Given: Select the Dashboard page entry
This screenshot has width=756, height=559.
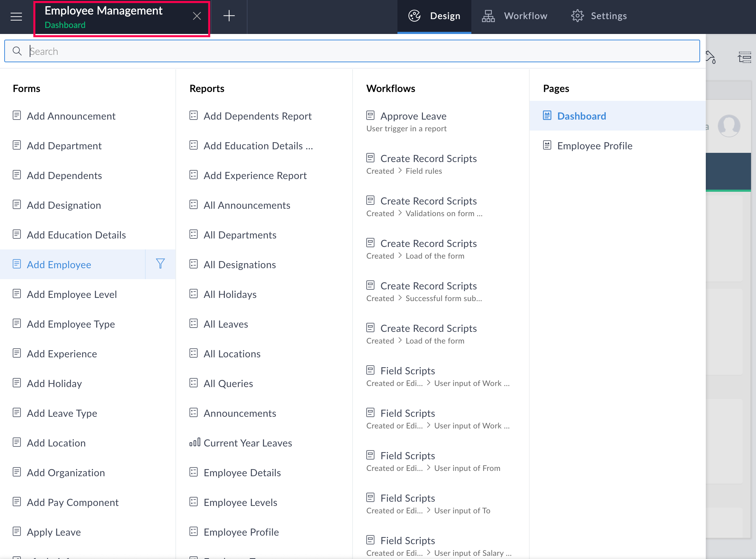Looking at the screenshot, I should point(581,116).
